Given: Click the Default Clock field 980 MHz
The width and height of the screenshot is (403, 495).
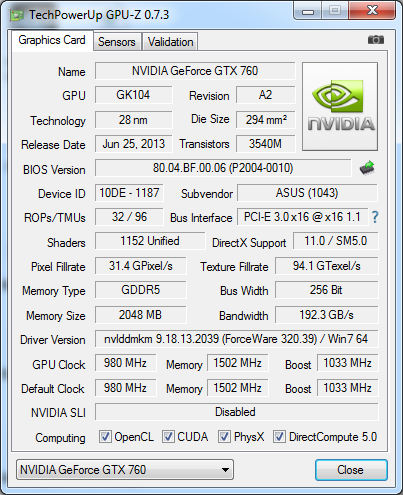Looking at the screenshot, I should click(125, 388).
